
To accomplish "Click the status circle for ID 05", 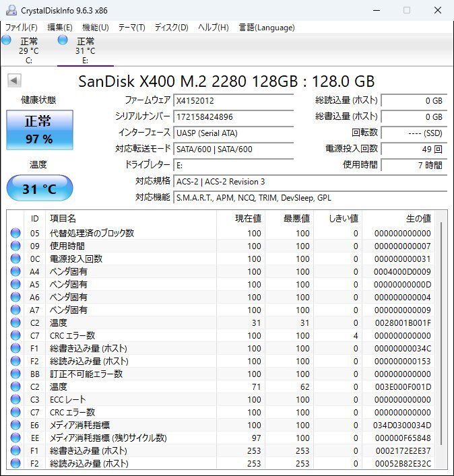I will (x=15, y=233).
